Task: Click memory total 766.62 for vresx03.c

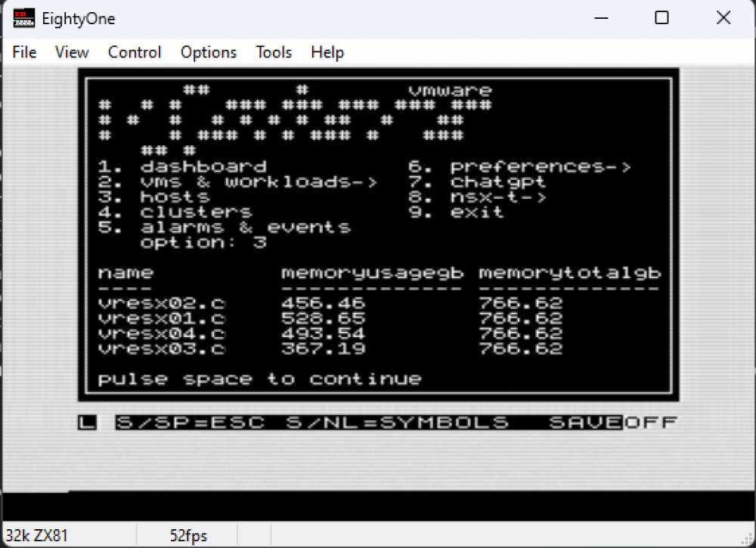Action: point(521,348)
